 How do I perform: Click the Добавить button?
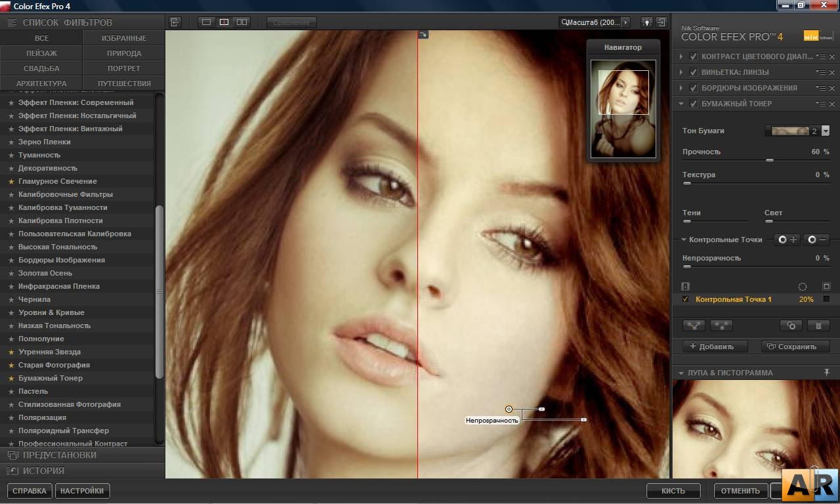point(713,346)
